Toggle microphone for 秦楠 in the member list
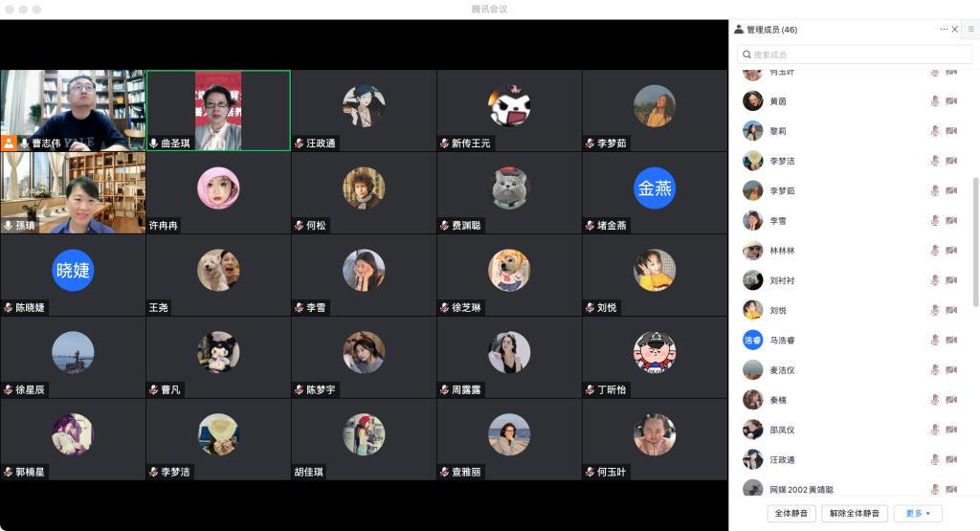Screen dimensions: 980x531 [934, 400]
